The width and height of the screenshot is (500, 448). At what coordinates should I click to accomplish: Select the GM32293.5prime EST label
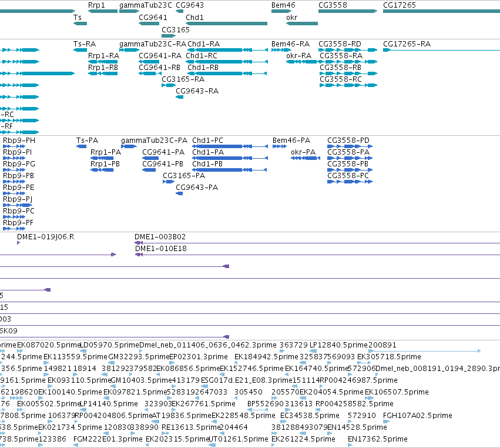pyautogui.click(x=139, y=357)
